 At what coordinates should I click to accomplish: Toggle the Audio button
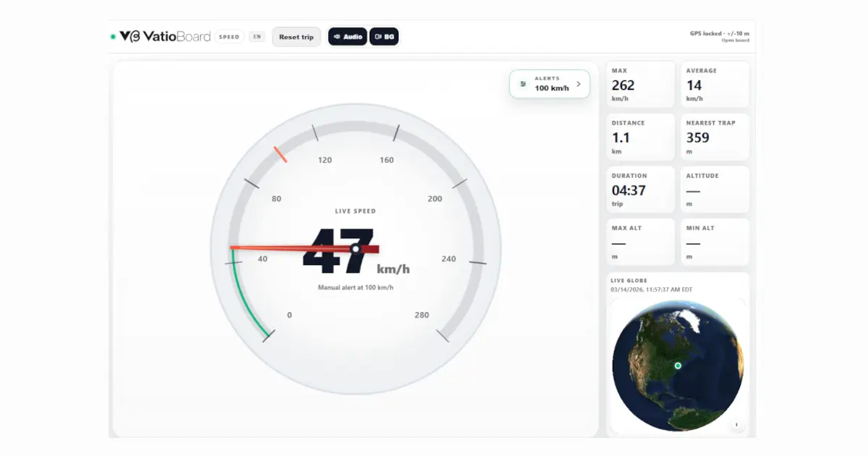point(348,37)
